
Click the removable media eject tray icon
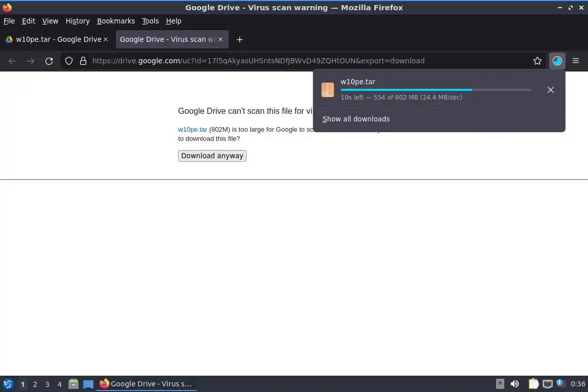click(500, 384)
